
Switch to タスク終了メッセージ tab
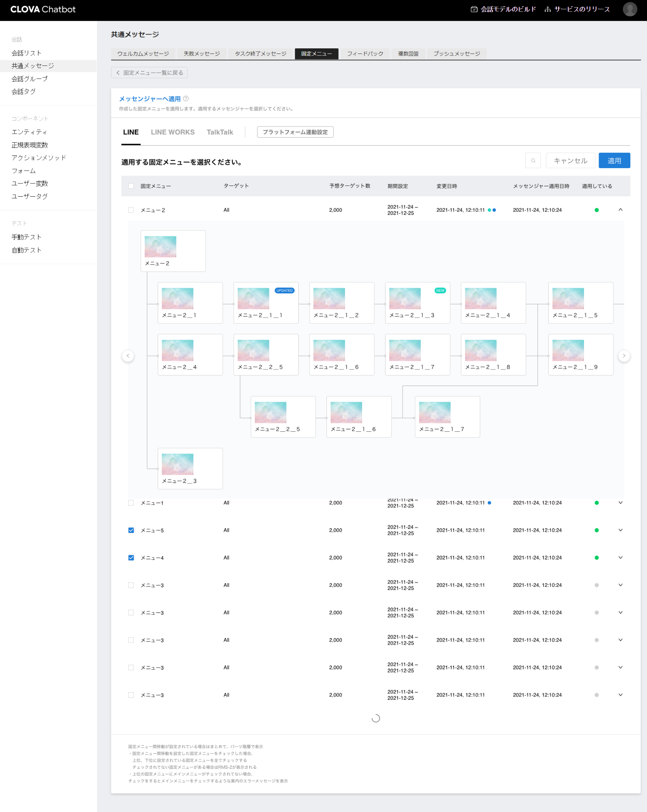tap(260, 54)
